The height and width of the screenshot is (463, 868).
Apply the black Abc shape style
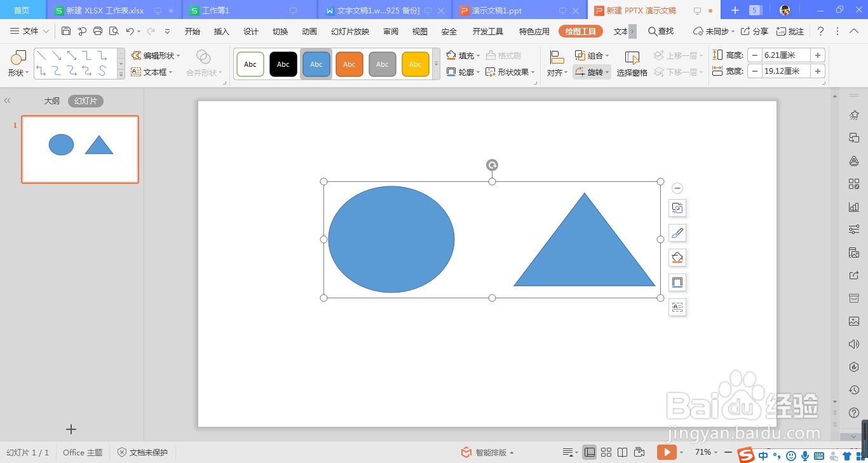tap(283, 64)
